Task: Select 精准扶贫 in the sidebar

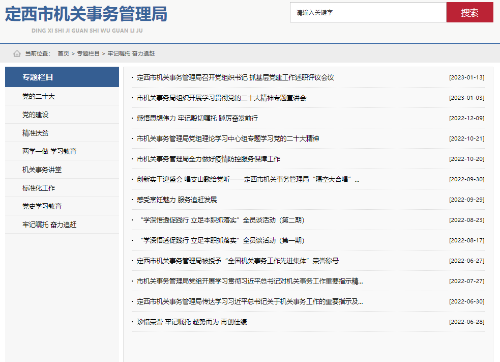Action: (35, 133)
